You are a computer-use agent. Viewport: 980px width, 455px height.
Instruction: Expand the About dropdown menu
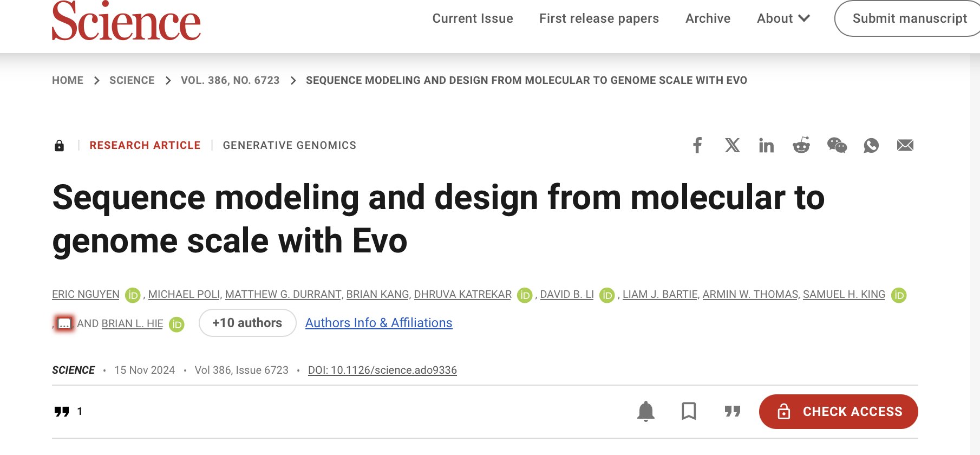pyautogui.click(x=783, y=18)
